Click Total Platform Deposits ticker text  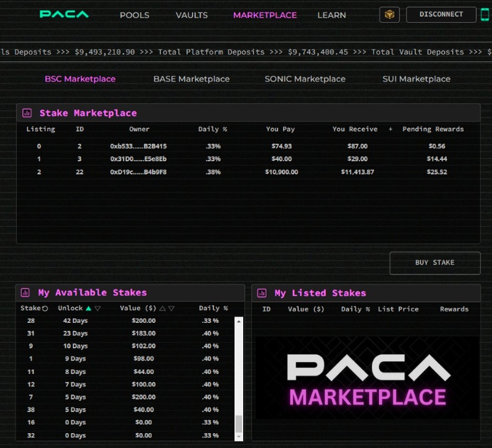point(211,52)
